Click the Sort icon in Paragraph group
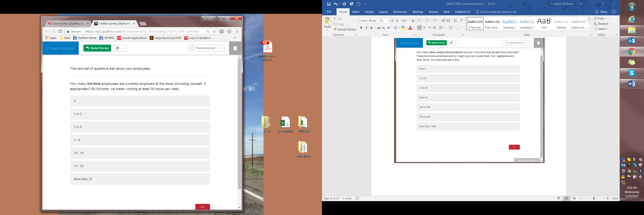Screen dimensions: 644x215 coord(455,21)
